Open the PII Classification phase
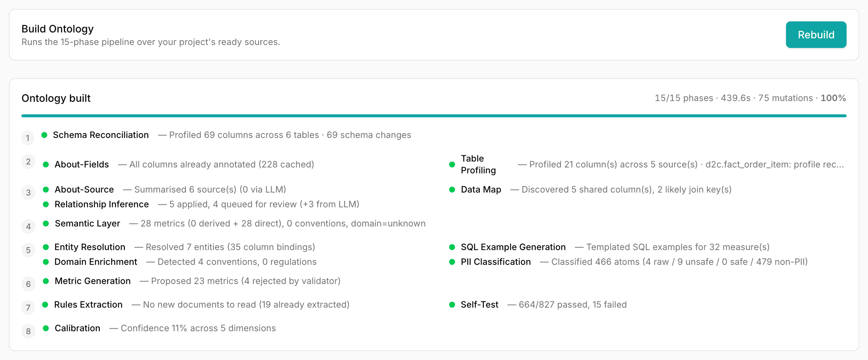Screen dimensions: 868x360 click(496, 262)
